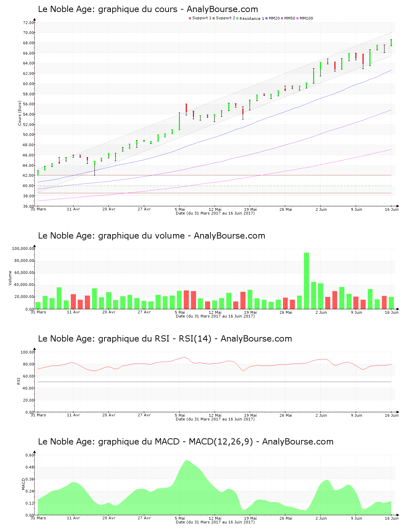Click the tall red candlestick after 5 Mai
This screenshot has width=412, height=532.
[x=186, y=109]
